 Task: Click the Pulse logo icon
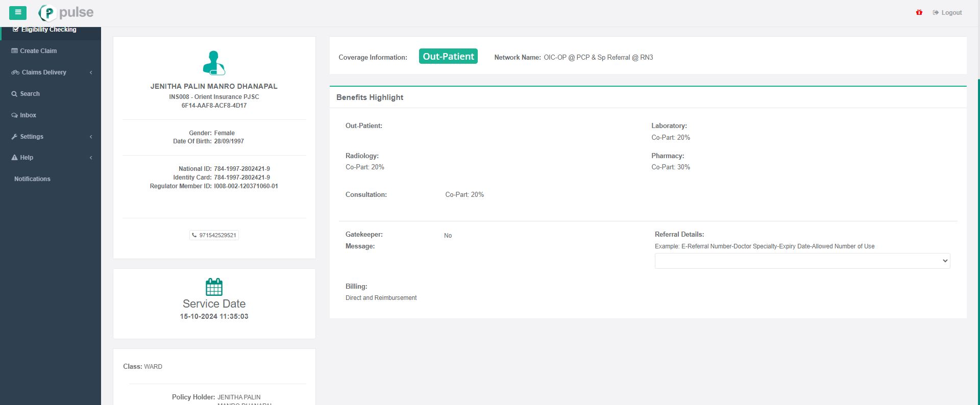(47, 13)
